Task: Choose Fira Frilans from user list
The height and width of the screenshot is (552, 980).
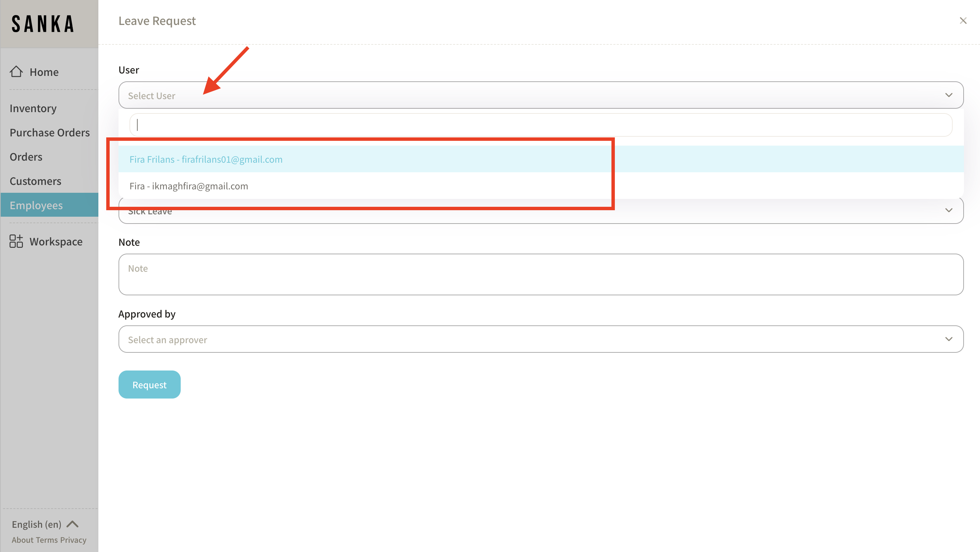Action: 206,159
